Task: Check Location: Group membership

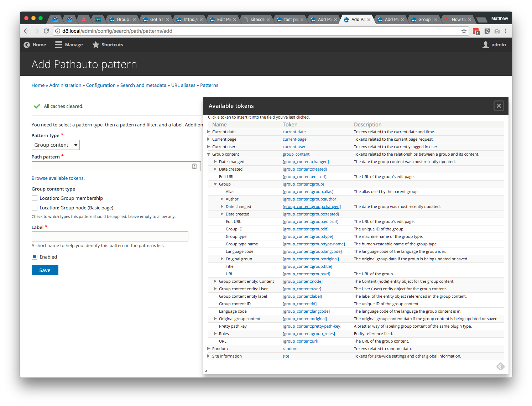Action: coord(34,198)
